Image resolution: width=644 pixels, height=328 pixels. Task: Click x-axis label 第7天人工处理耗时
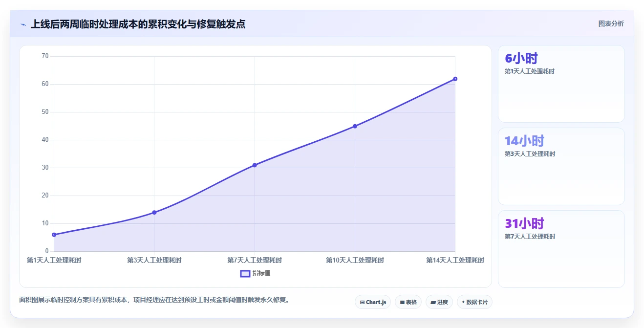pyautogui.click(x=255, y=260)
